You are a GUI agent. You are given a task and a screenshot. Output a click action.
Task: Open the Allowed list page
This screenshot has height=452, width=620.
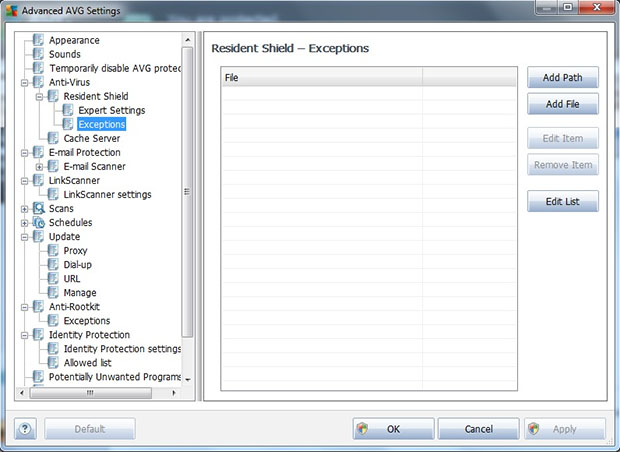click(x=87, y=363)
